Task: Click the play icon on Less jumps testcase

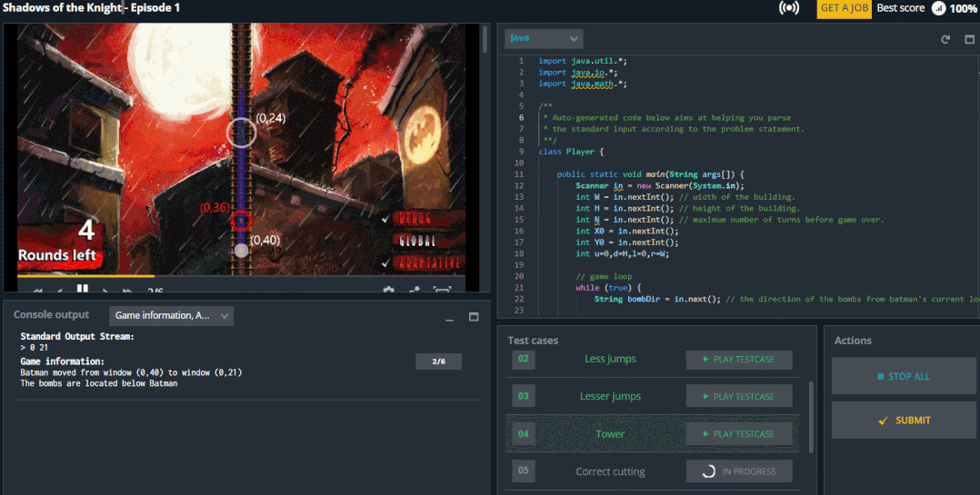Action: 705,359
